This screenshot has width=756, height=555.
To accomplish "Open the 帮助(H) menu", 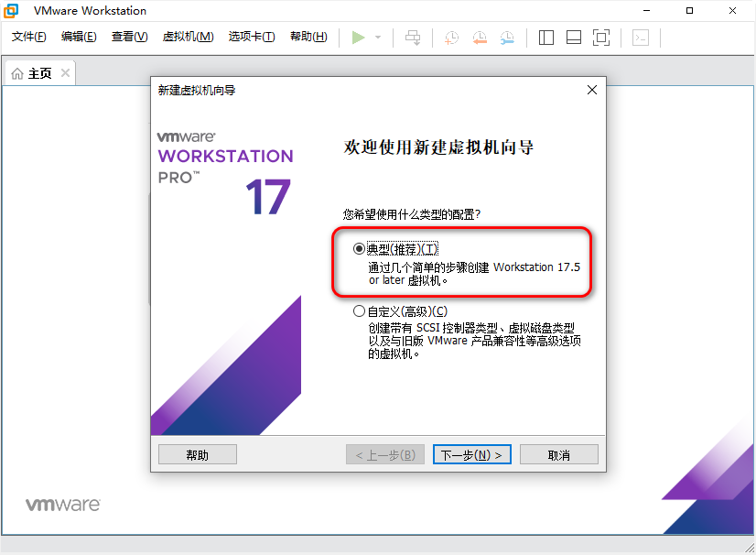I will [308, 37].
